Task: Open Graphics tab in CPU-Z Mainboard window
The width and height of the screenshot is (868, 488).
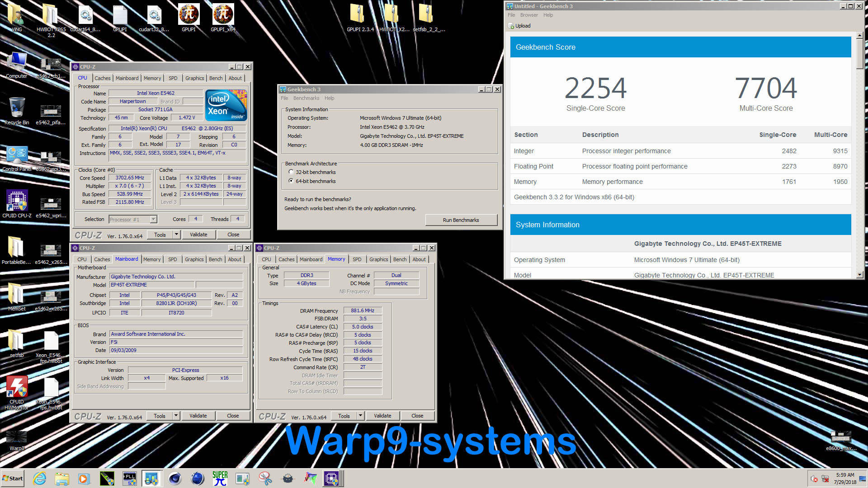Action: [x=194, y=259]
